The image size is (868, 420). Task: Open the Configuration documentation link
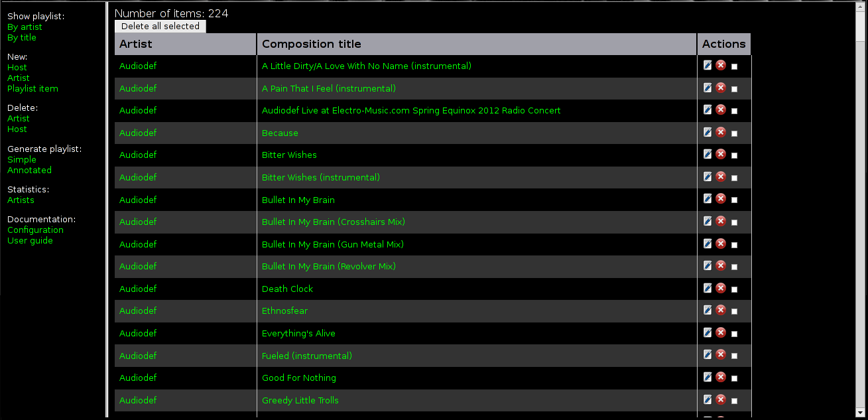point(35,230)
